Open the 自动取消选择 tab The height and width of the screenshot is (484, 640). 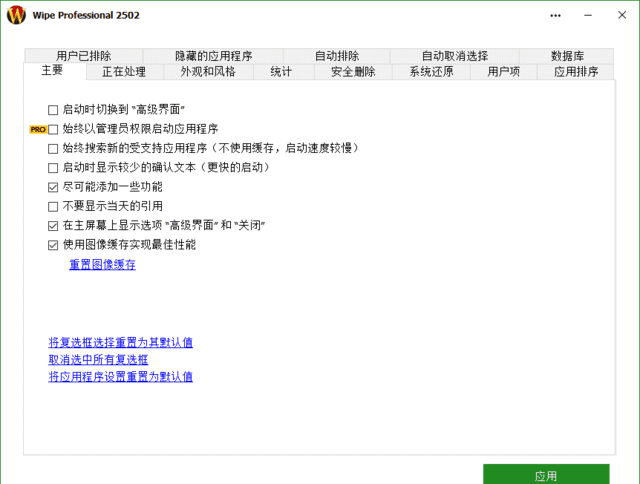click(455, 56)
